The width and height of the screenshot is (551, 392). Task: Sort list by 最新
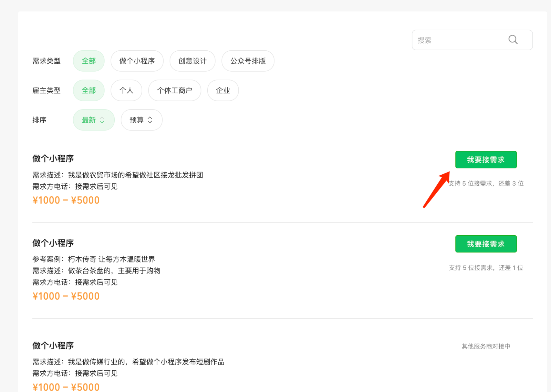tap(94, 120)
